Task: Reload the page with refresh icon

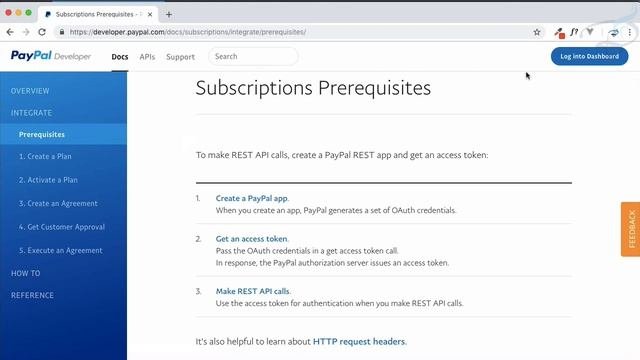Action: click(42, 32)
